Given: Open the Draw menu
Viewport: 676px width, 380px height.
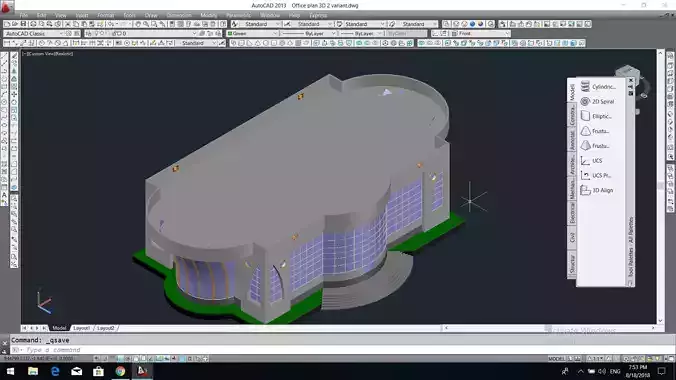Looking at the screenshot, I should point(151,15).
